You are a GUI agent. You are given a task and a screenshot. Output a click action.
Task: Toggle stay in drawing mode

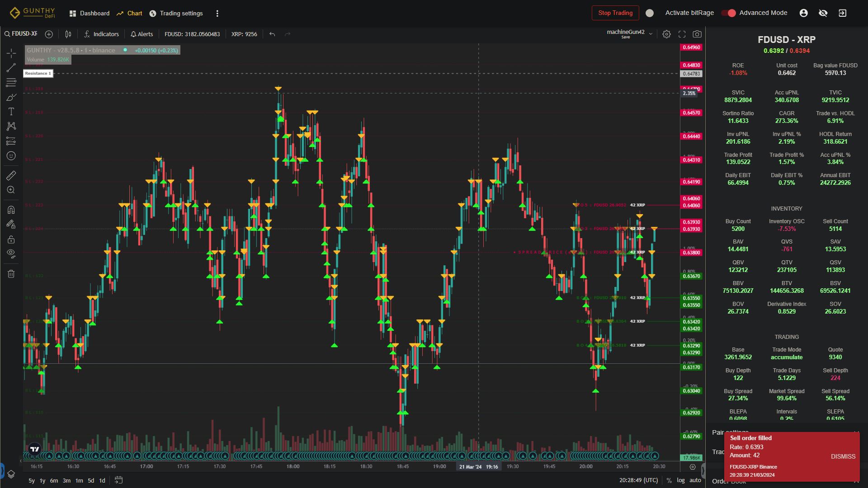pyautogui.click(x=11, y=224)
